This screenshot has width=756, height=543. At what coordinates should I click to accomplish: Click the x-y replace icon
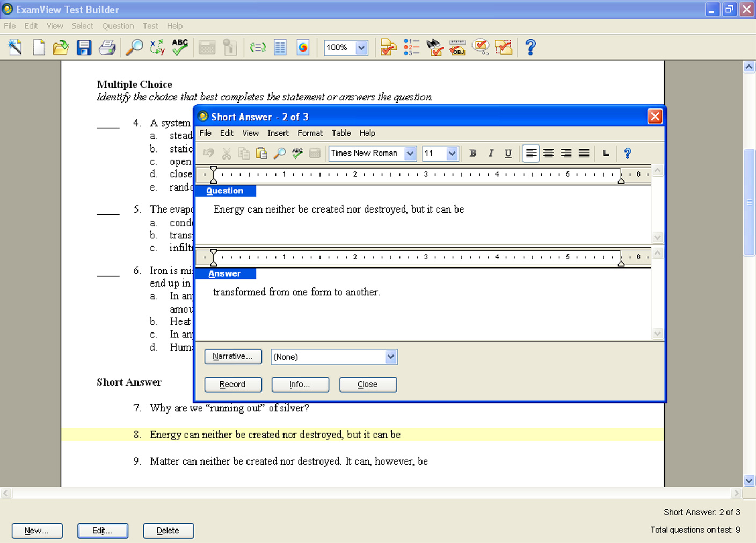pyautogui.click(x=157, y=47)
